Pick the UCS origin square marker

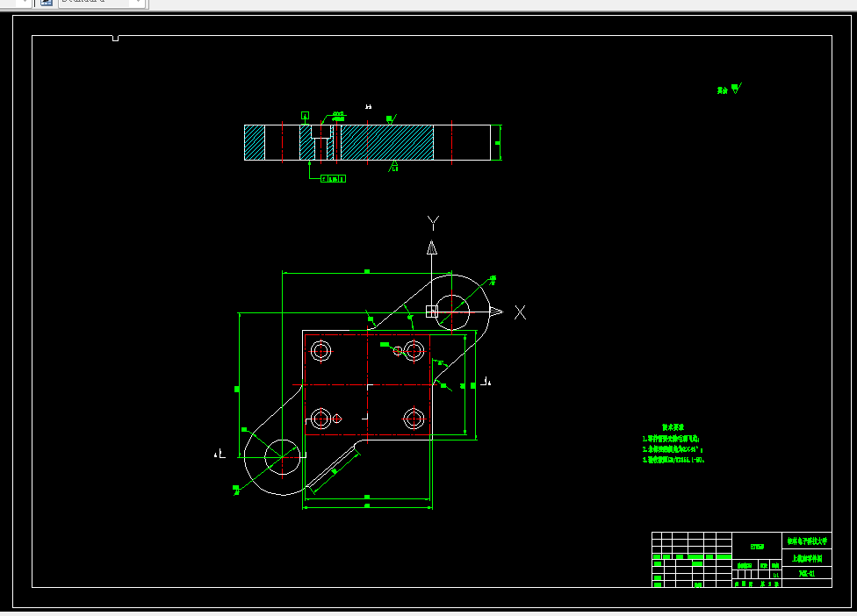click(x=432, y=312)
